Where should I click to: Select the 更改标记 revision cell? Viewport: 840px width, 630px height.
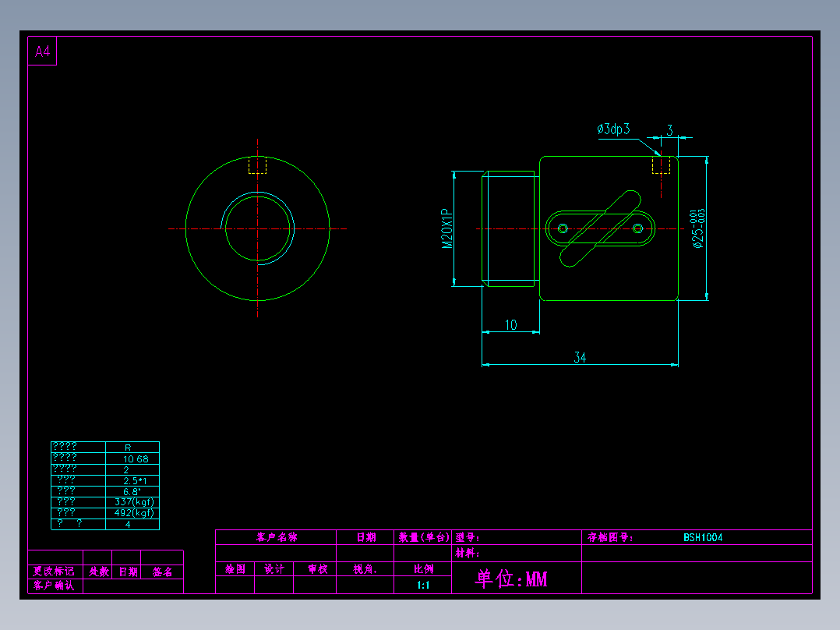[54, 572]
